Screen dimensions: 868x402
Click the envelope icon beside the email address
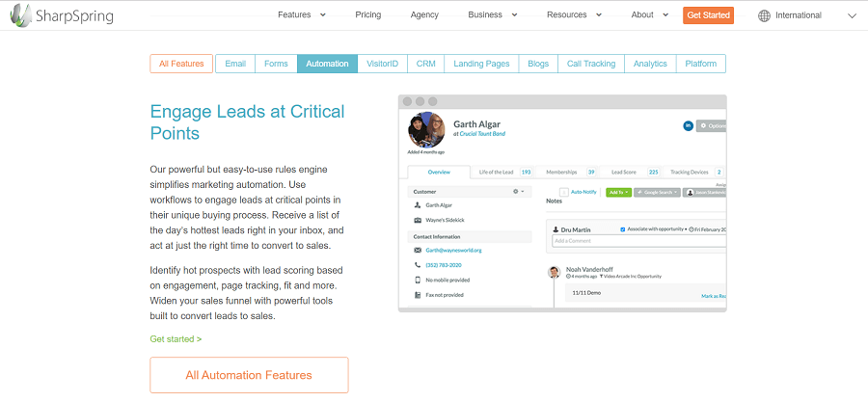418,250
